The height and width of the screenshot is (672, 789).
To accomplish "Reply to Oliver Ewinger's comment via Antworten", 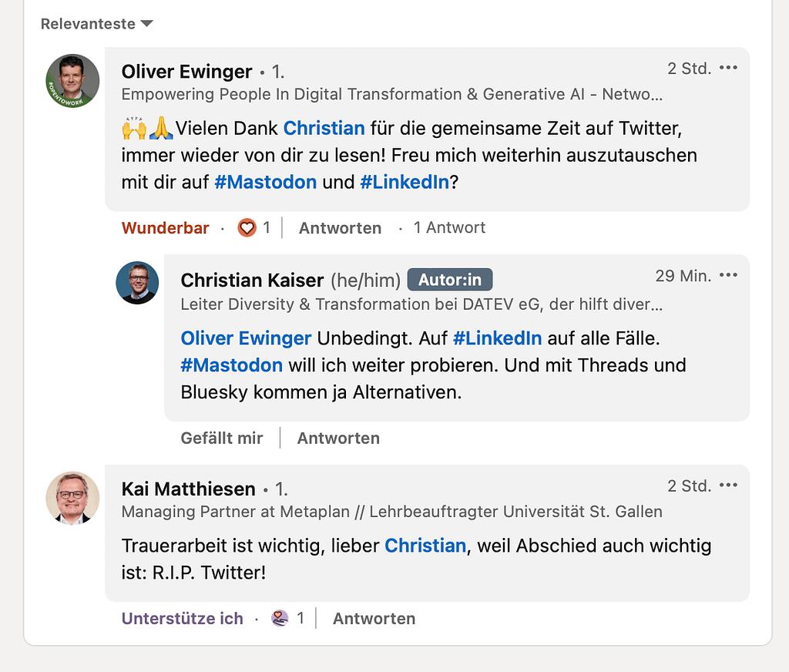I will tap(340, 228).
